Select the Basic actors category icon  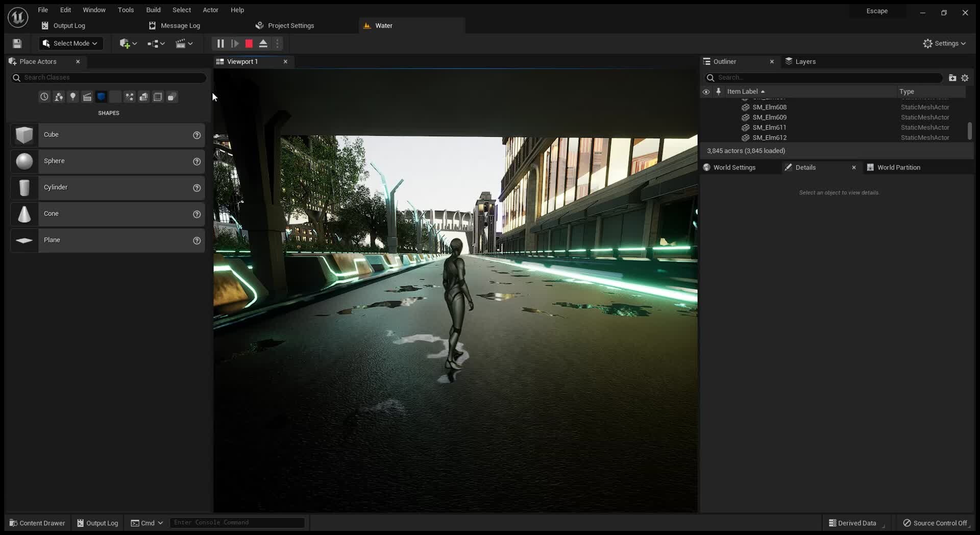pos(58,96)
